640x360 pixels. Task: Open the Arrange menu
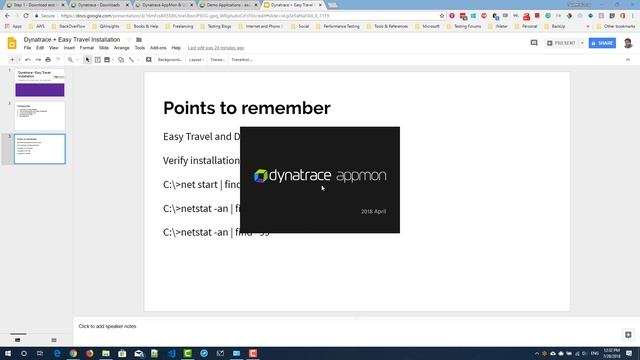click(x=121, y=48)
